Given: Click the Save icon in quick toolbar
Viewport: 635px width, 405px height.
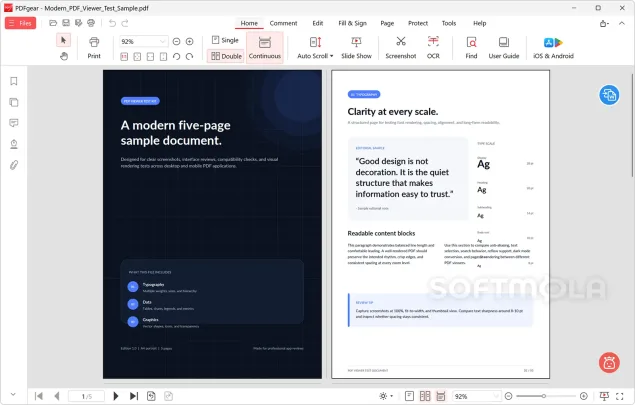Looking at the screenshot, I should [66, 23].
